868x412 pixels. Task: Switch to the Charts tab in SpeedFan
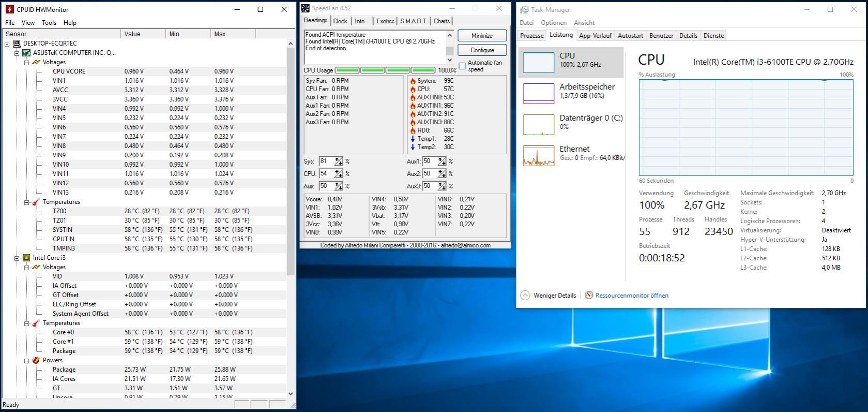click(x=441, y=21)
